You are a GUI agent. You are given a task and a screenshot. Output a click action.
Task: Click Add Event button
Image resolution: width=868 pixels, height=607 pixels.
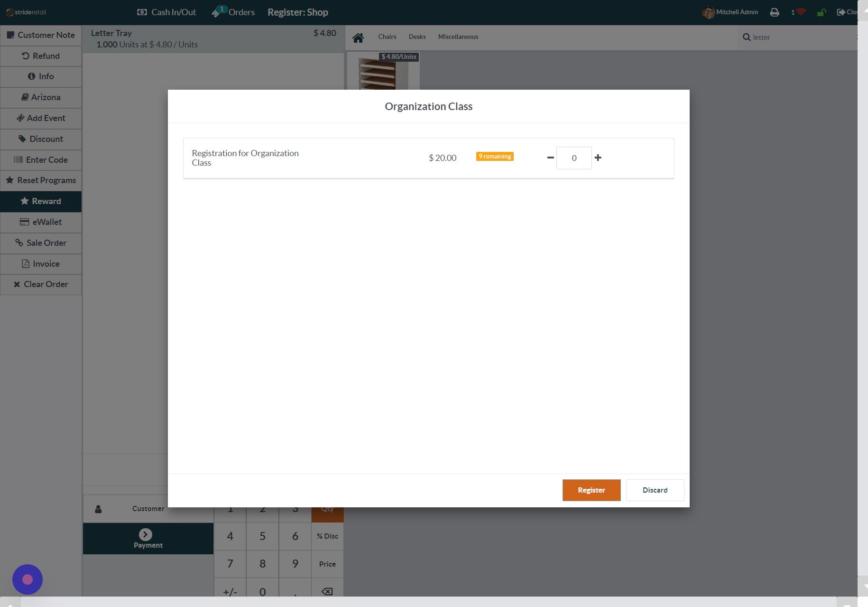pos(41,118)
